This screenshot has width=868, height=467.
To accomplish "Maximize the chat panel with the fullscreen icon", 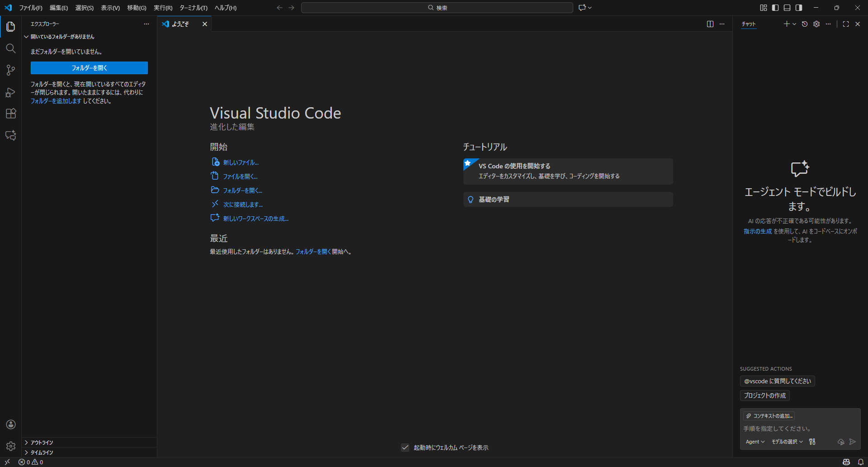I will (846, 24).
